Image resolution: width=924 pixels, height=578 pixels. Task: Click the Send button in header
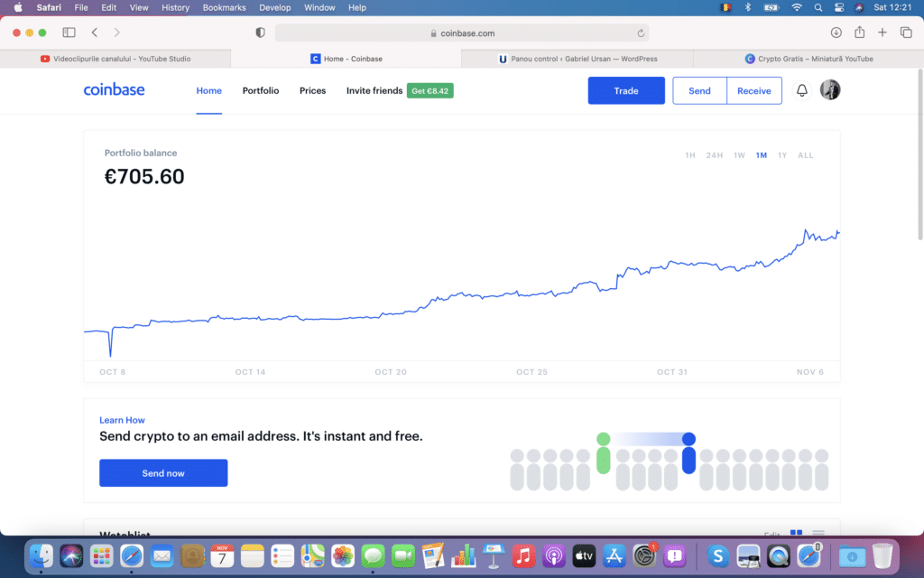coord(699,90)
